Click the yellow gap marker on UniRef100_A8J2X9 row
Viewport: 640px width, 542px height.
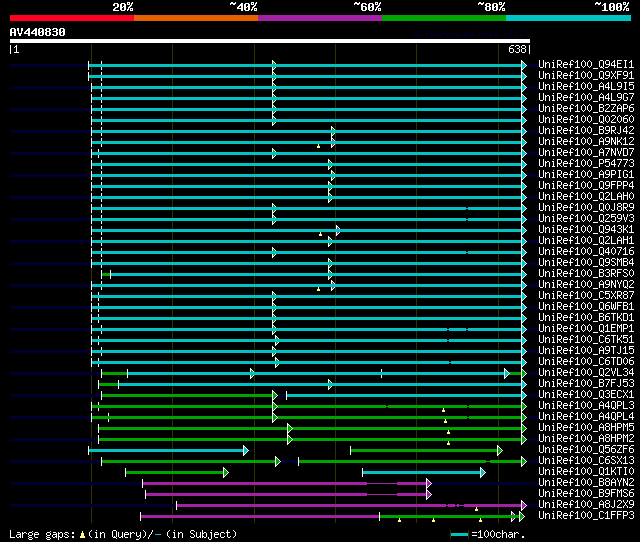tap(476, 509)
